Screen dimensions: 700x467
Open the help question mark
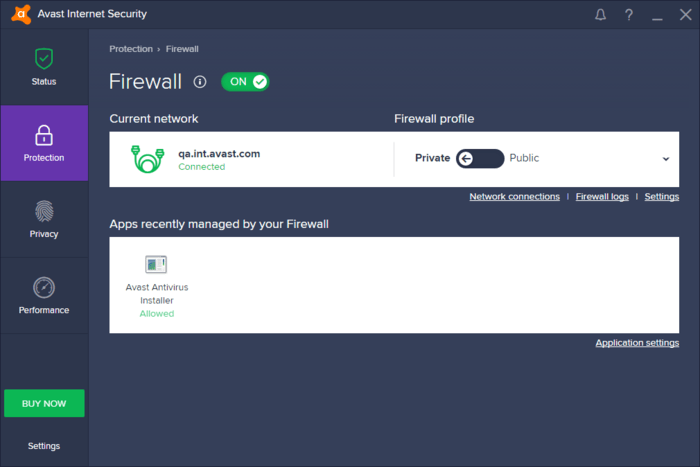629,15
